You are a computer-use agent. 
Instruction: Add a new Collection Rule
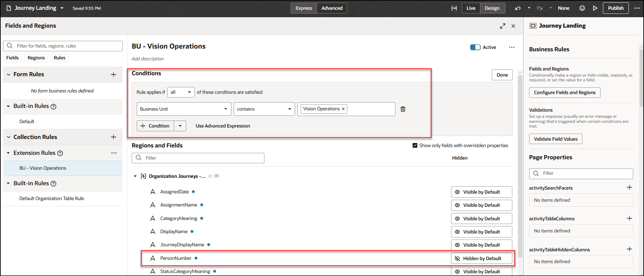click(x=114, y=137)
